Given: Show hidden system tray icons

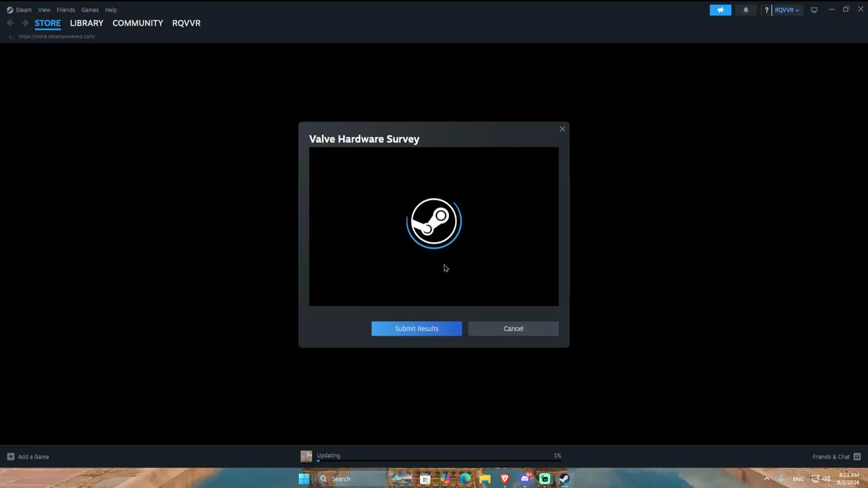Looking at the screenshot, I should pyautogui.click(x=767, y=479).
